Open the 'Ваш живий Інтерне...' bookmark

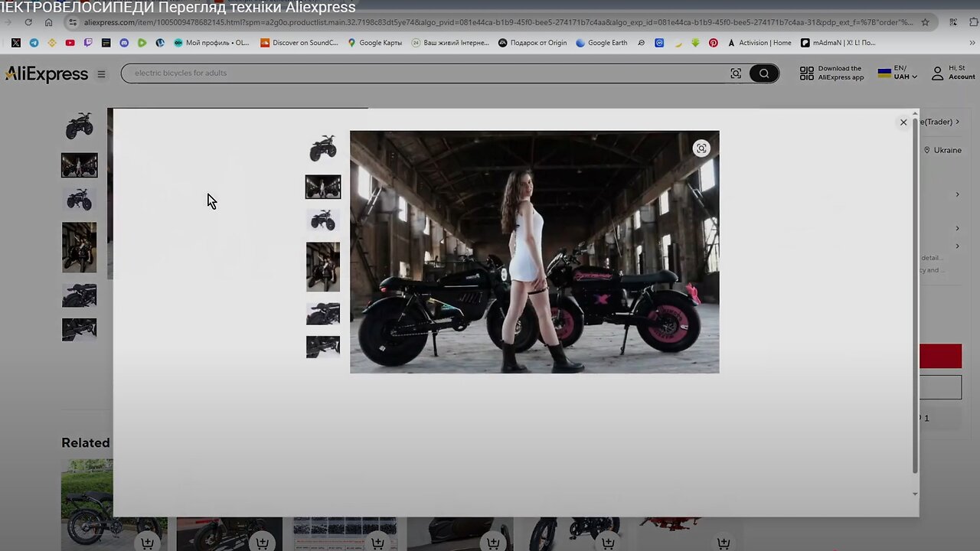click(450, 43)
